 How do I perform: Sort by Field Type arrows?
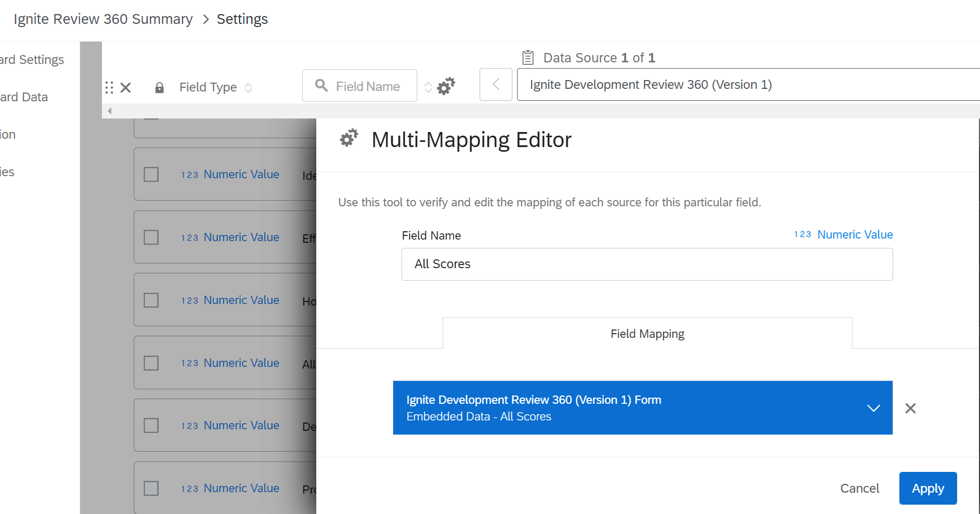(249, 88)
